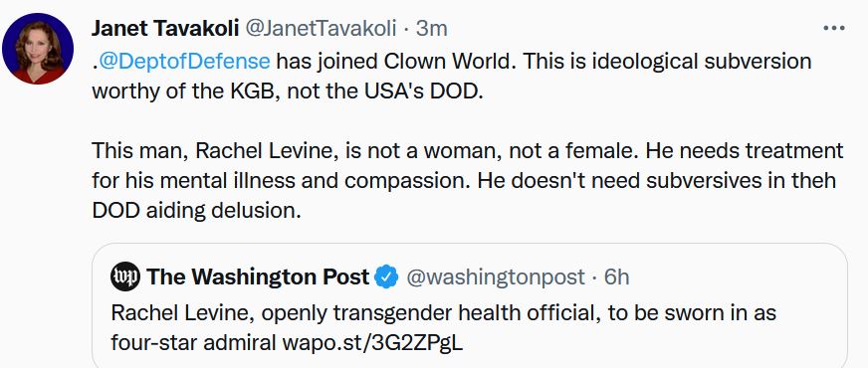Click the tweet line starting 'worthy of the KGB'
868x368 pixels.
[x=288, y=91]
